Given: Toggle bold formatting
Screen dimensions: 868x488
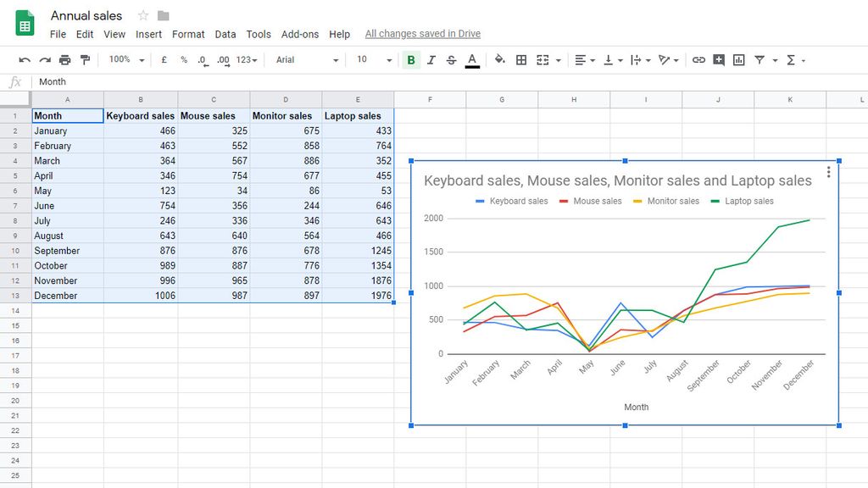Looking at the screenshot, I should tap(411, 59).
